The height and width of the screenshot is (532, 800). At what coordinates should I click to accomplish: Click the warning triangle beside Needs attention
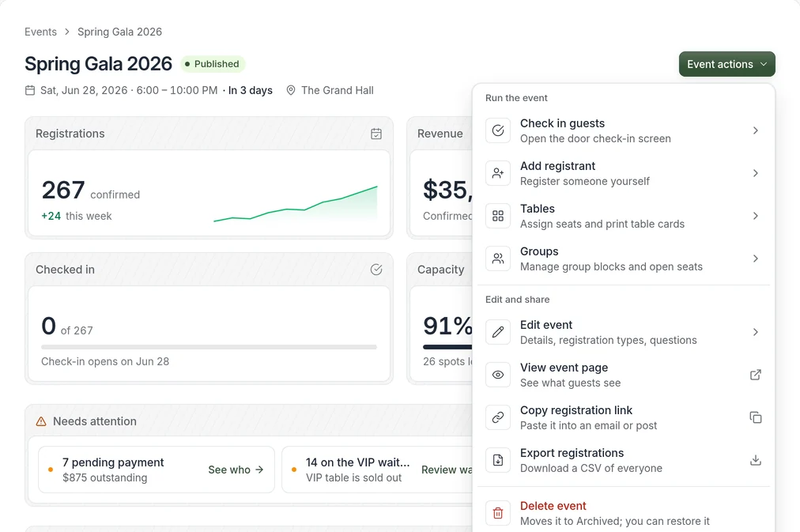click(41, 421)
